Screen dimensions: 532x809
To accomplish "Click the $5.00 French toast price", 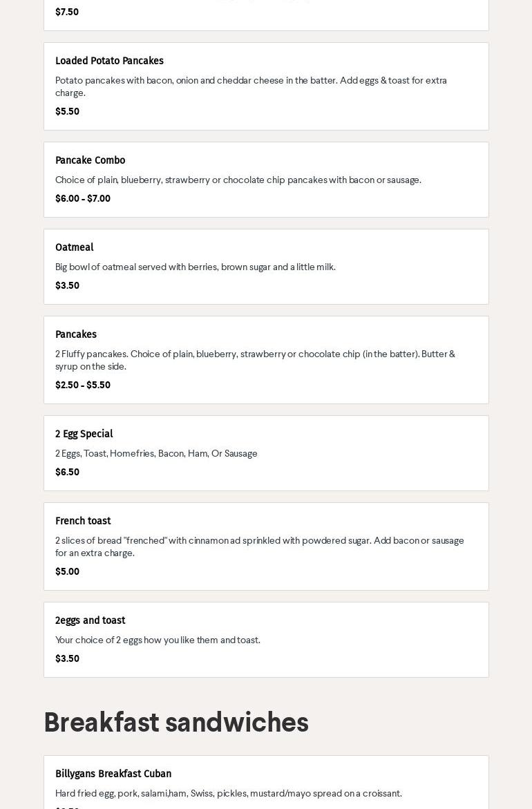I will click(67, 571).
